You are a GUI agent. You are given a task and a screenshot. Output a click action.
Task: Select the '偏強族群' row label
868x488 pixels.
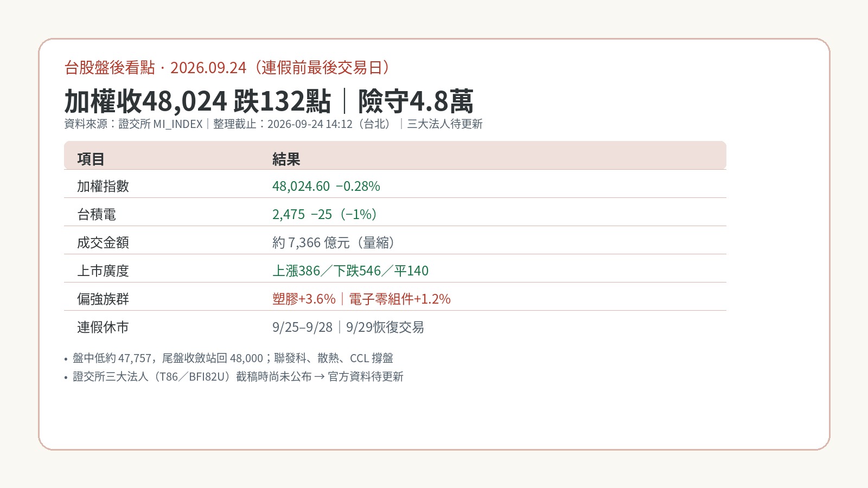point(103,299)
